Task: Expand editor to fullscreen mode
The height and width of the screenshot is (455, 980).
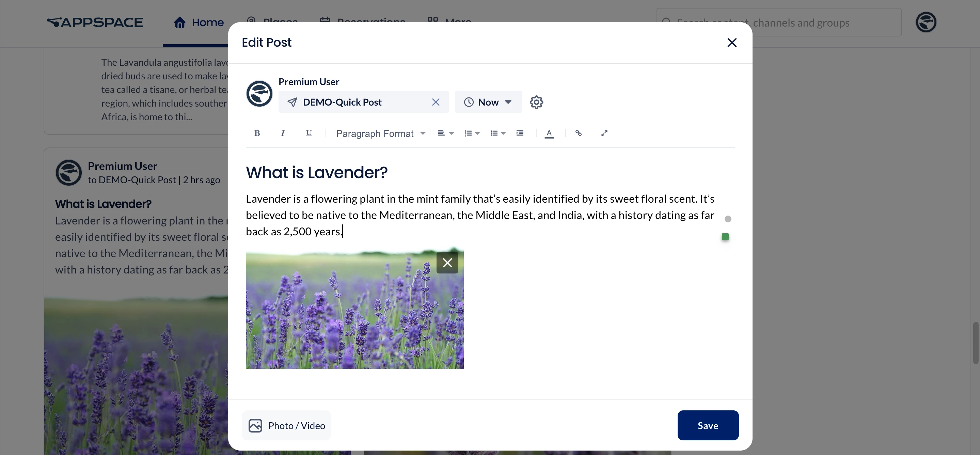Action: tap(604, 133)
